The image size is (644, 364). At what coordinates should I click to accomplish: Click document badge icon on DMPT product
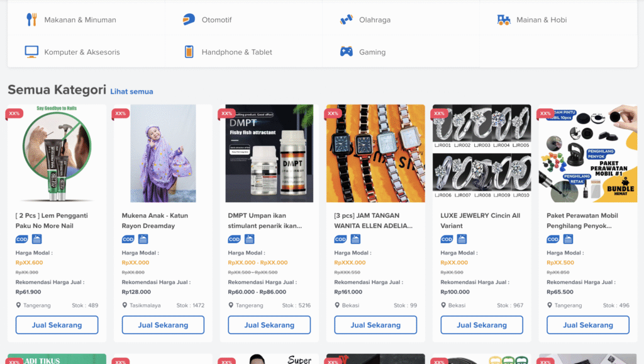pos(250,239)
